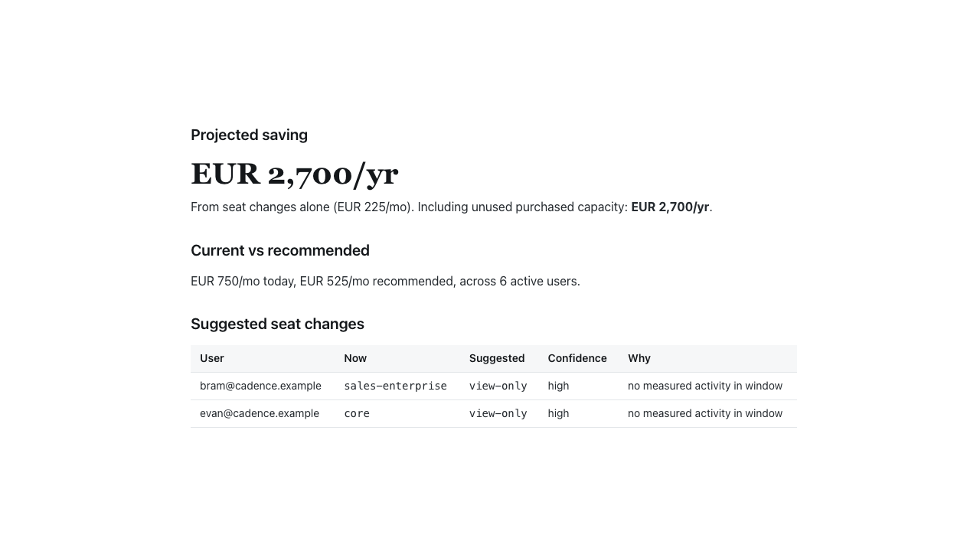Click the core plan cell
This screenshot has height=551, width=980.
point(357,413)
